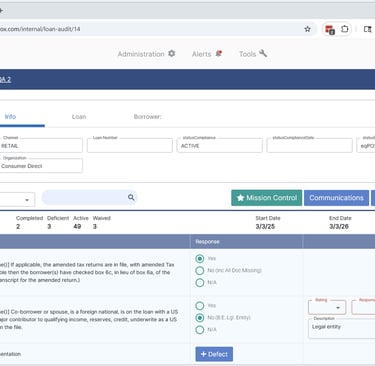Click the End Date value 3/3/26
Viewport: 375px width, 366px height.
click(339, 226)
